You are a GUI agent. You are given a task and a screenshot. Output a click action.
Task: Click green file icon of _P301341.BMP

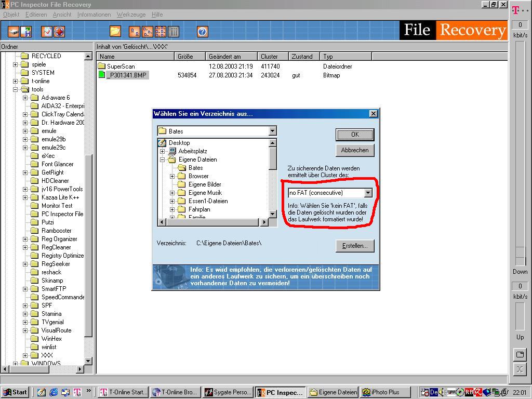tap(102, 75)
